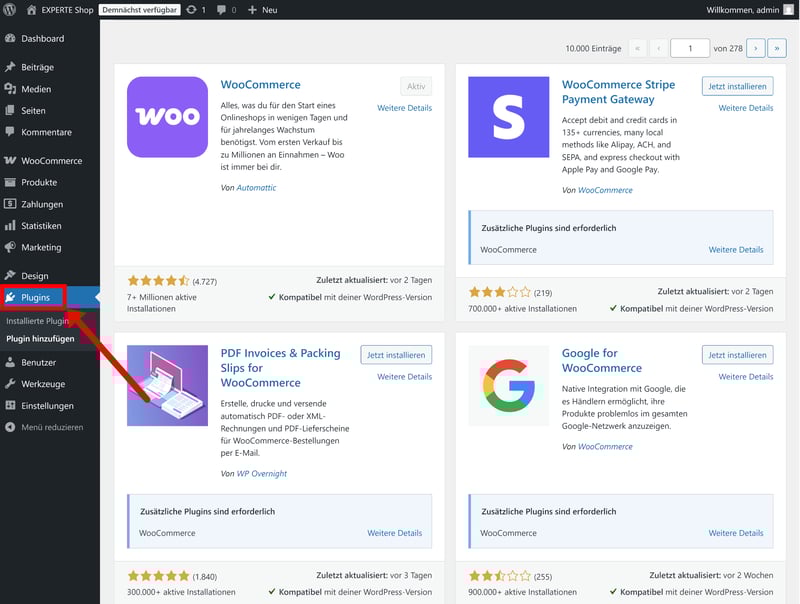Open the comments bubble icon in admin bar

[x=221, y=9]
